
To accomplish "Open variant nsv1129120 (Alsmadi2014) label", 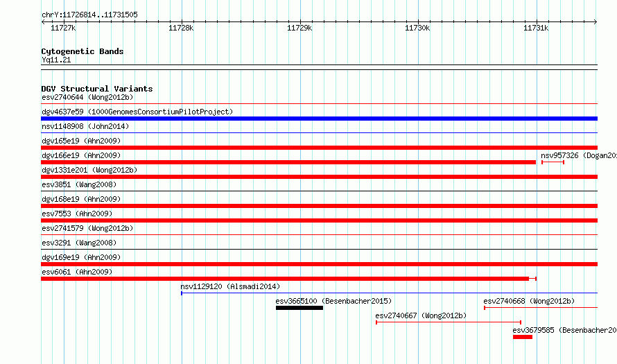I will 231,286.
